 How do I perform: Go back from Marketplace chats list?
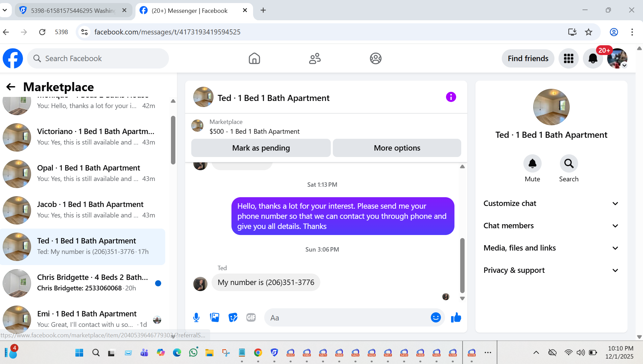(x=11, y=87)
